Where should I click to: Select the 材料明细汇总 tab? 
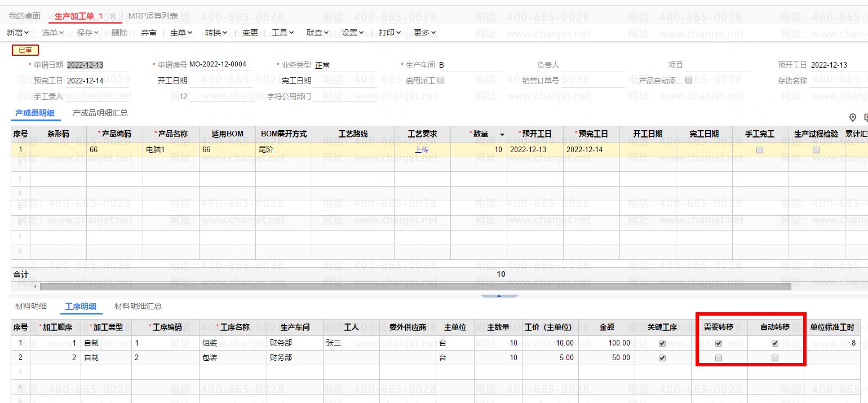click(x=138, y=306)
